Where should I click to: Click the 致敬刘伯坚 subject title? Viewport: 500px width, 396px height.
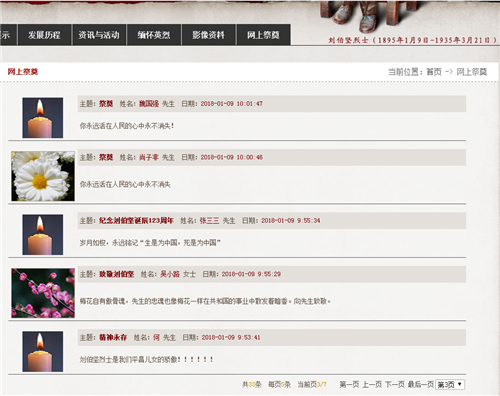pyautogui.click(x=117, y=274)
